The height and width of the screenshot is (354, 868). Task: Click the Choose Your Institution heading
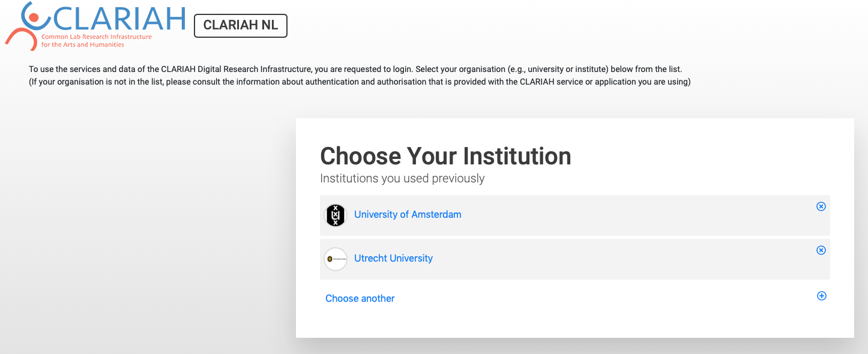[445, 156]
